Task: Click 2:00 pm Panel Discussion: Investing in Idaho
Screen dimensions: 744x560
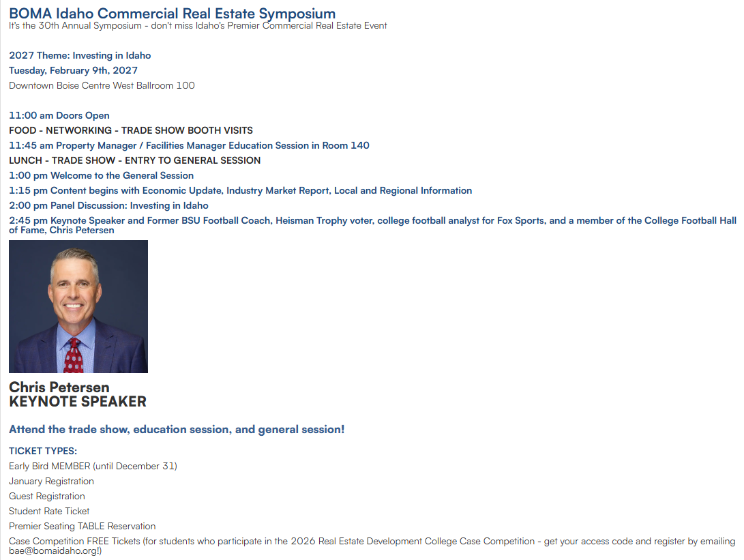Action: point(108,206)
